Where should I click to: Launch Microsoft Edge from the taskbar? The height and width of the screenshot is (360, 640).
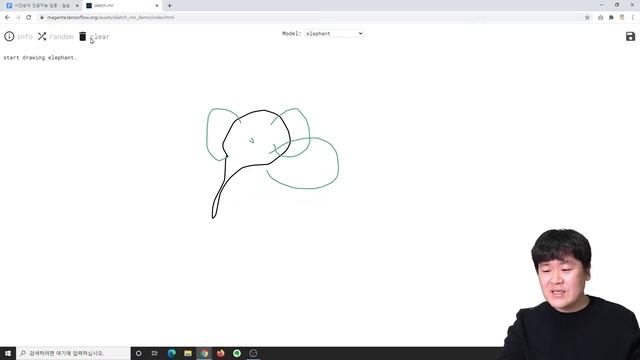click(171, 353)
